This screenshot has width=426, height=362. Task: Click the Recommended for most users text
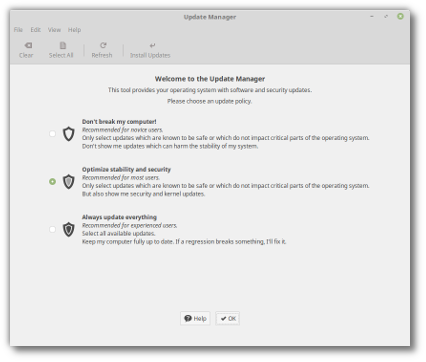(x=121, y=178)
